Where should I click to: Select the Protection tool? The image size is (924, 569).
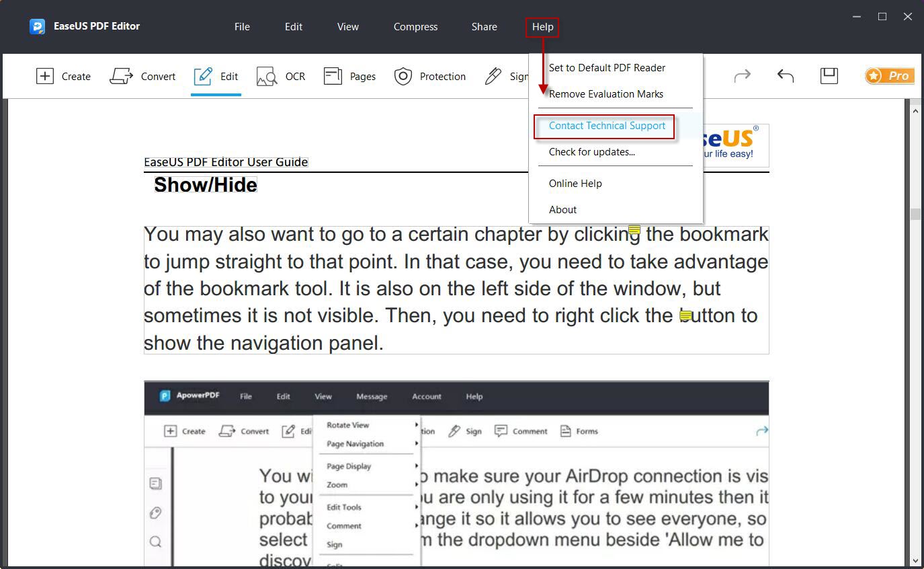tap(429, 76)
